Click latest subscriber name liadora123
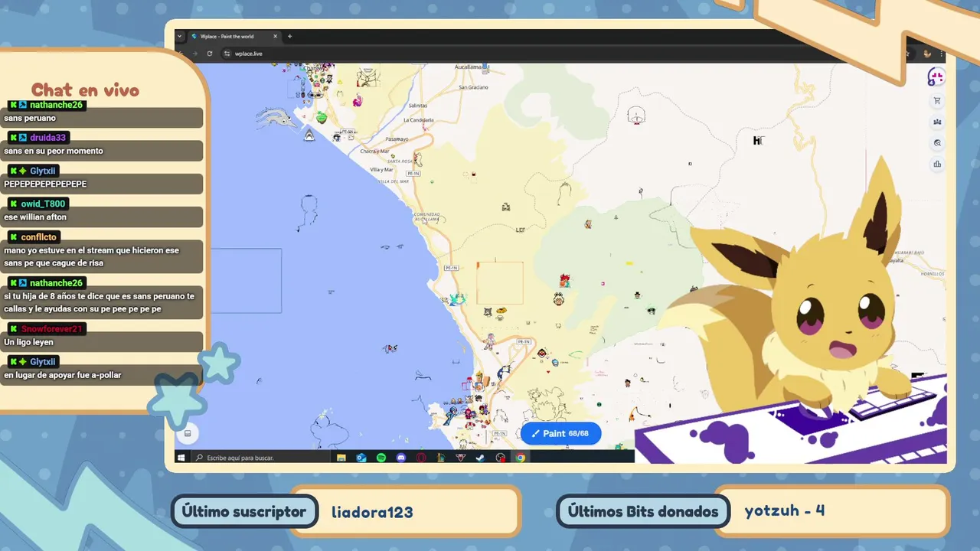980x551 pixels. click(x=372, y=512)
